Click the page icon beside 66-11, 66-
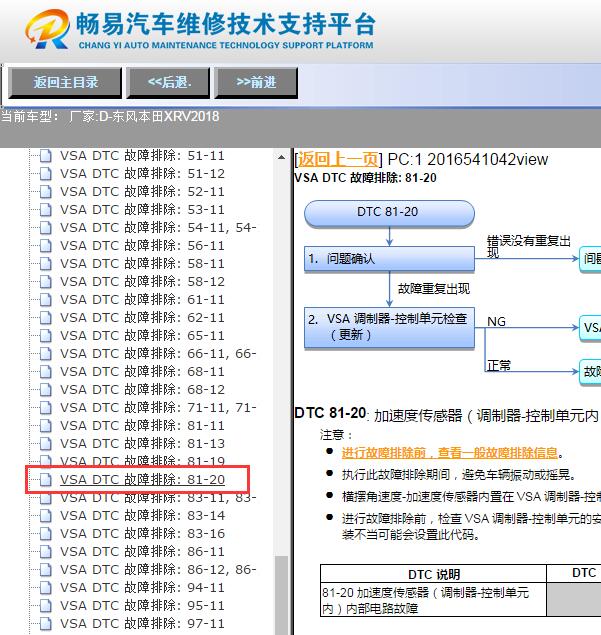The width and height of the screenshot is (601, 635). click(46, 354)
